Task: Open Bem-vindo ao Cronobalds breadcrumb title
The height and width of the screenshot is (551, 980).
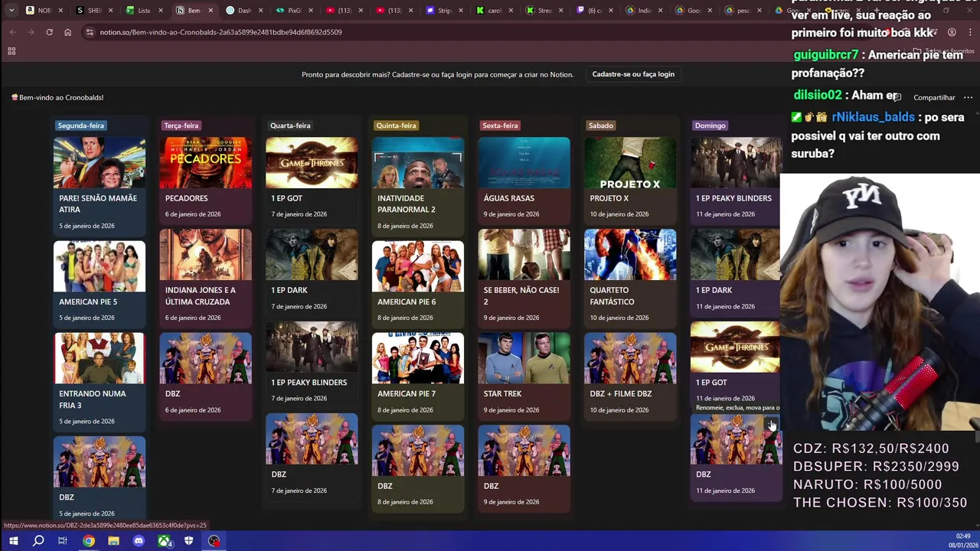Action: tap(57, 97)
